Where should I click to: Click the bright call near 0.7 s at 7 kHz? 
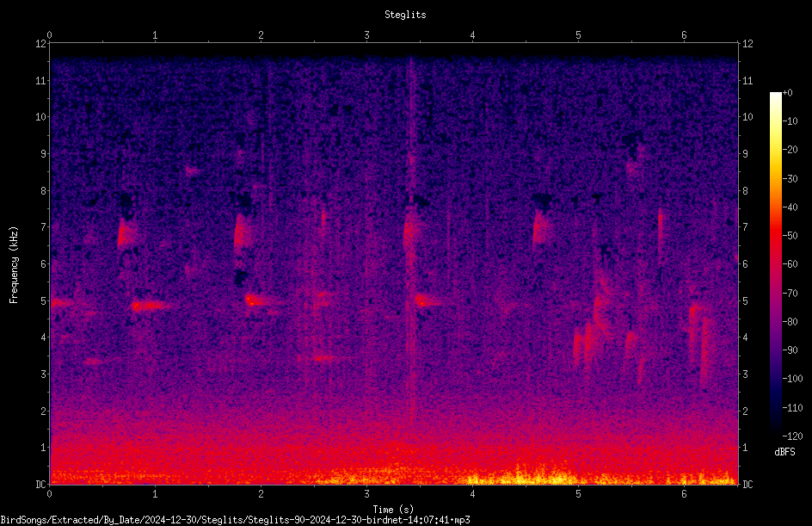tap(123, 233)
